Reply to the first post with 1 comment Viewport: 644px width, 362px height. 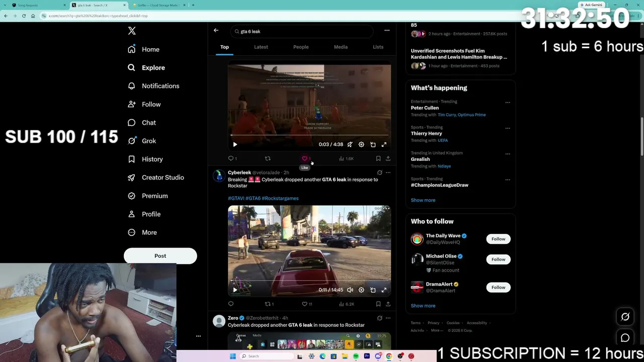[x=232, y=158]
